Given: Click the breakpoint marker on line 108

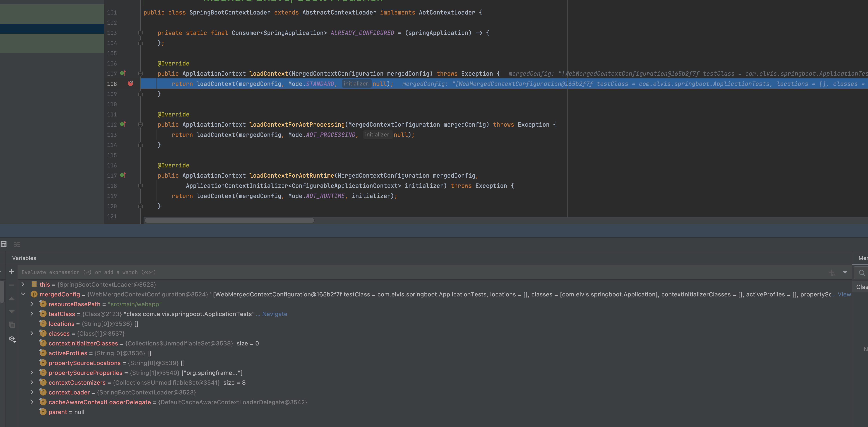Looking at the screenshot, I should coord(130,83).
